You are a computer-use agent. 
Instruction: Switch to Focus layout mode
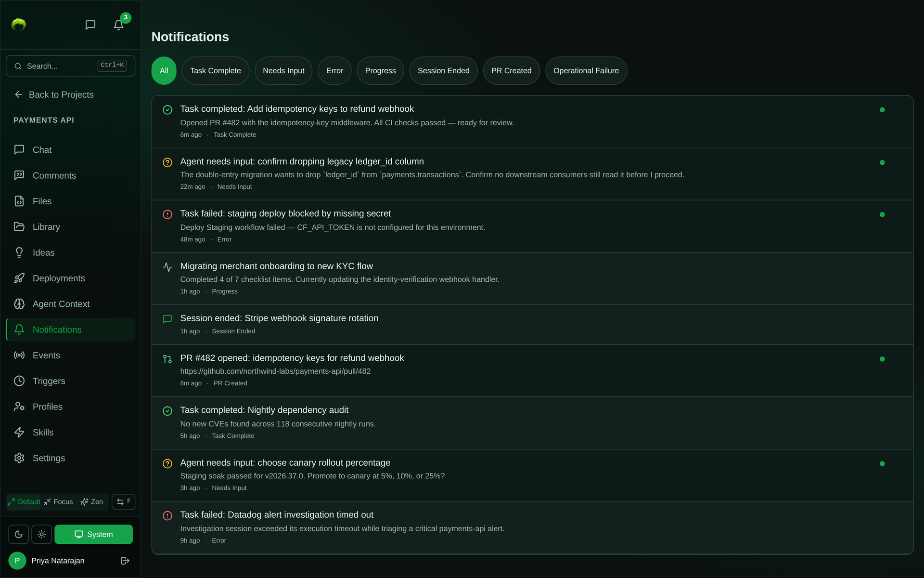pos(58,502)
